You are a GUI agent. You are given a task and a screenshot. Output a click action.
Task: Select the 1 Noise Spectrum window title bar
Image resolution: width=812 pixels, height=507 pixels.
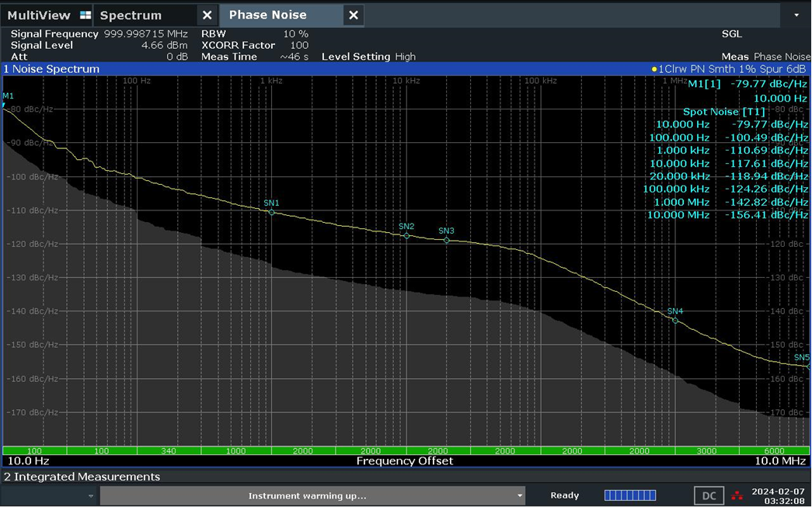[x=311, y=69]
